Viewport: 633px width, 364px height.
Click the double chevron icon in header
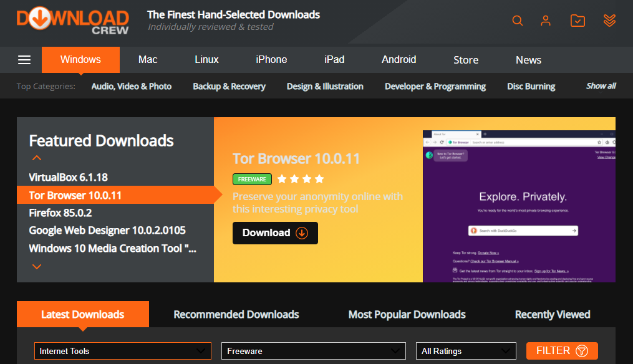(609, 21)
